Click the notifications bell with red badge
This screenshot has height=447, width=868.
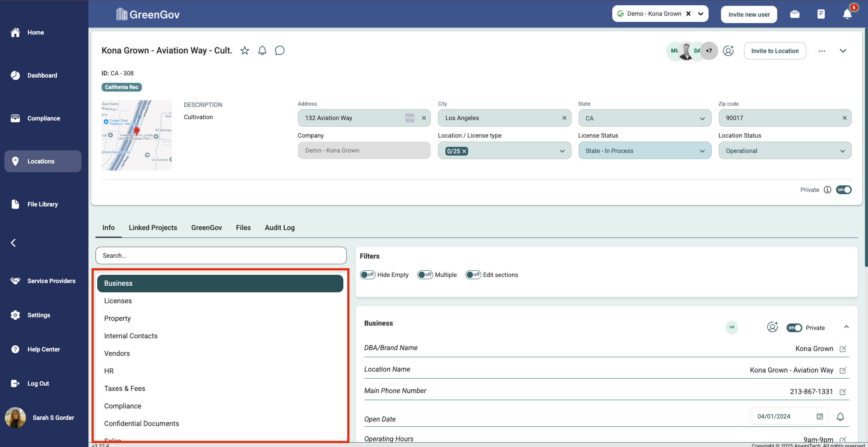click(x=847, y=14)
